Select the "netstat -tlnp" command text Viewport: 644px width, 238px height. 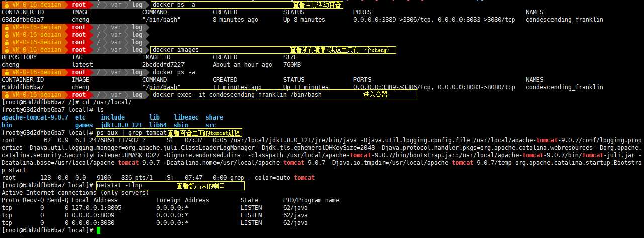(119, 186)
